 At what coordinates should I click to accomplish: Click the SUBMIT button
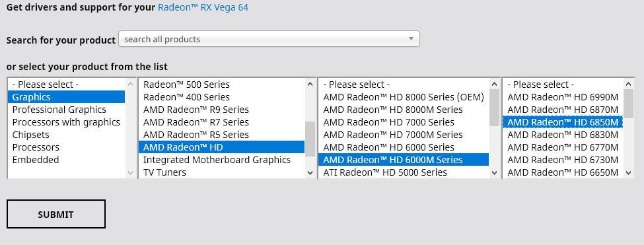pos(56,214)
